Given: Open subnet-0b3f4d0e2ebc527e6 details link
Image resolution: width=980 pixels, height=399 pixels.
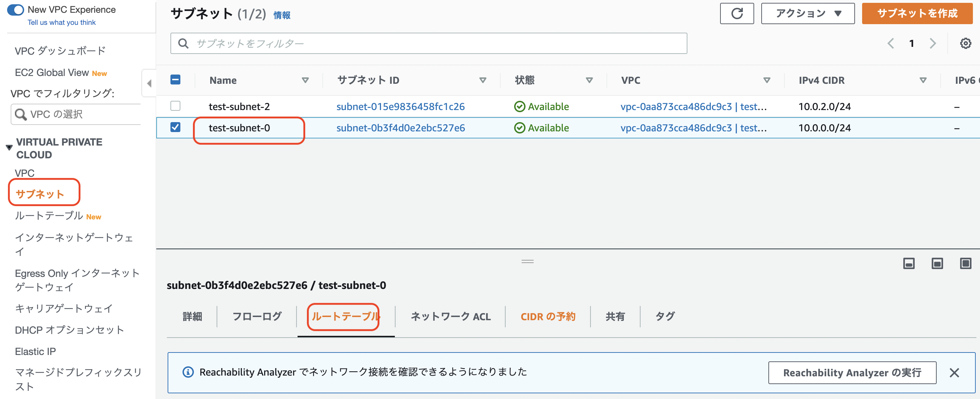Looking at the screenshot, I should point(401,128).
